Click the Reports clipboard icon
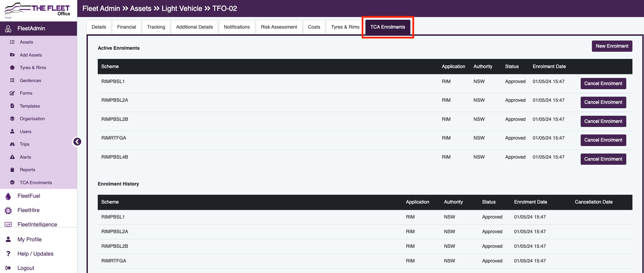This screenshot has width=644, height=273. click(x=12, y=170)
